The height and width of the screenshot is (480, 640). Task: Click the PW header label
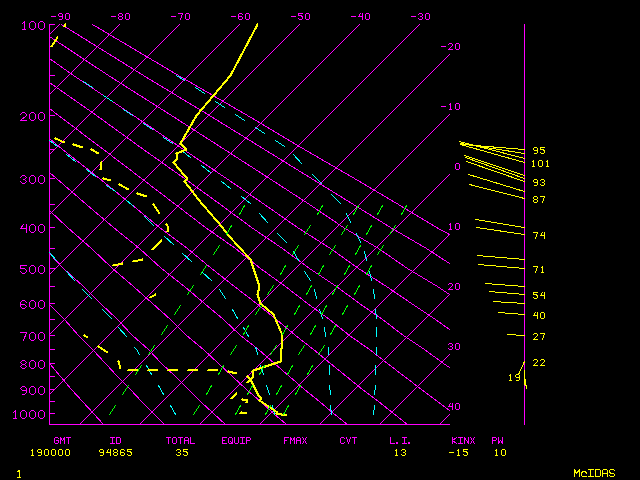(497, 440)
